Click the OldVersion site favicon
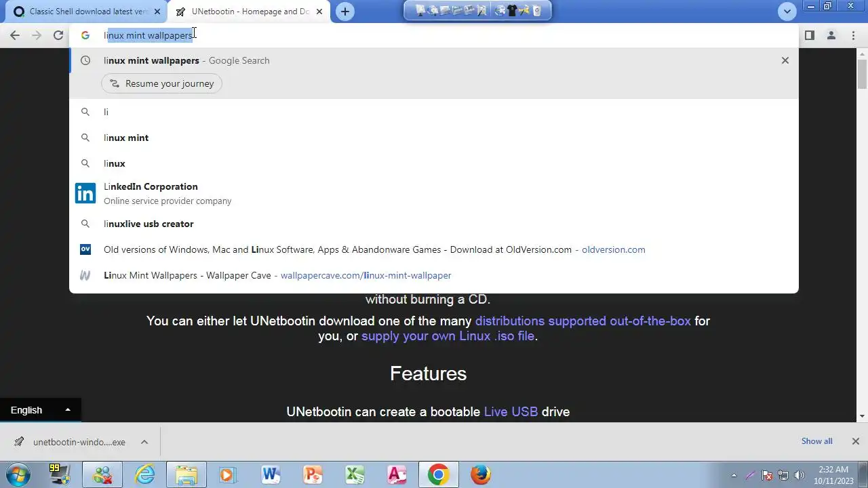868x488 pixels. 85,249
